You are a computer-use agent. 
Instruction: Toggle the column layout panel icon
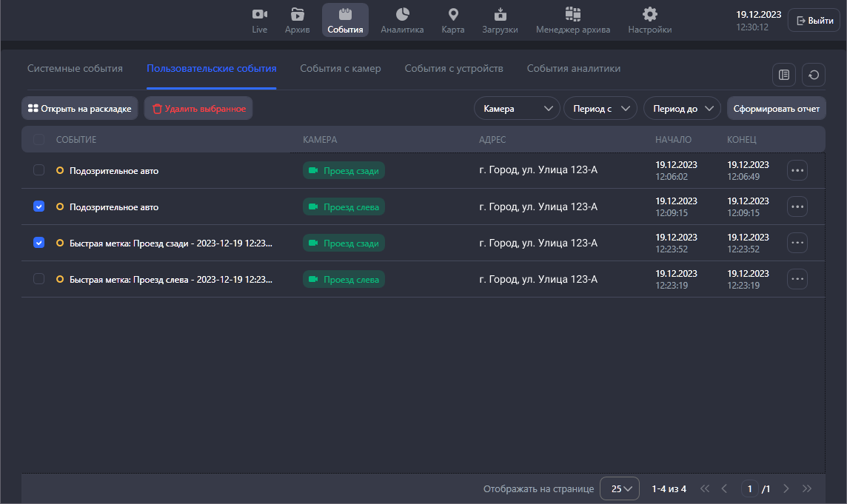tap(783, 75)
